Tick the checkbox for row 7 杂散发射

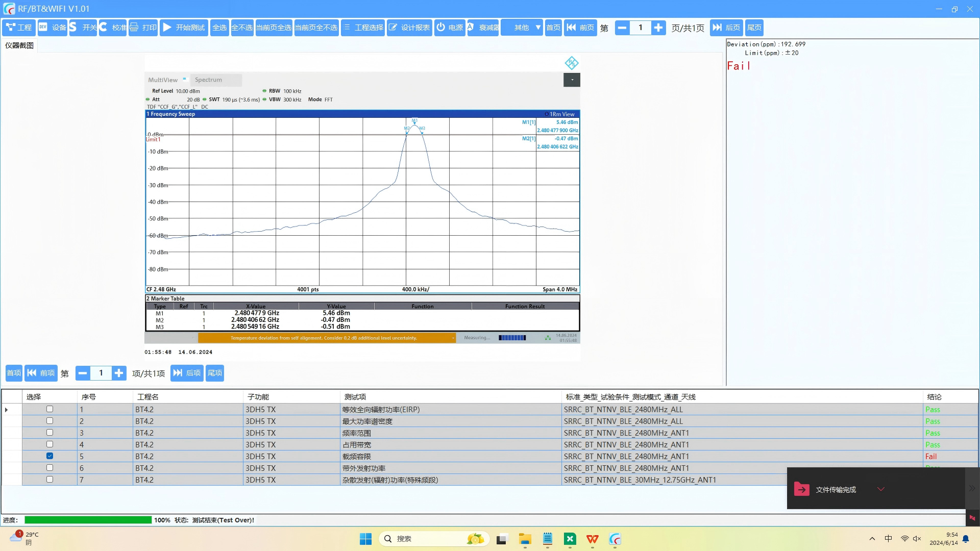(50, 480)
